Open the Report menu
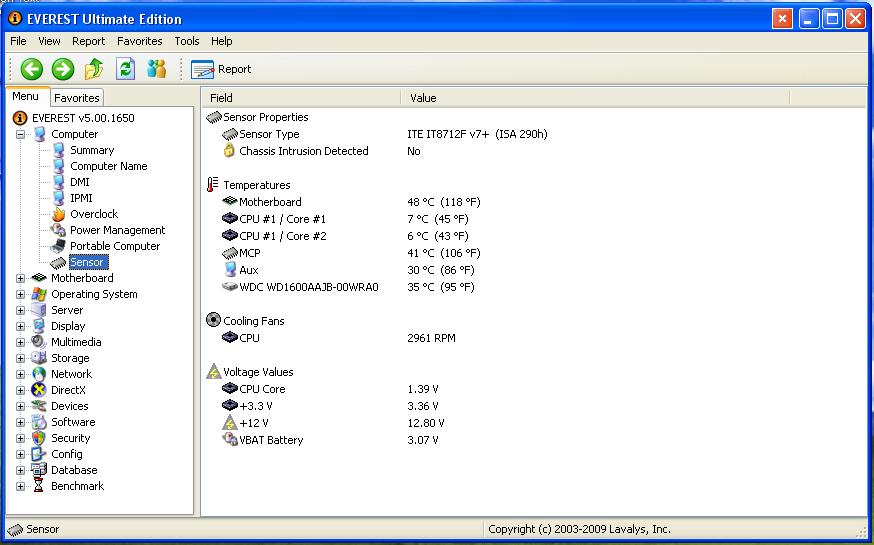Viewport: 874px width, 545px height. [89, 41]
